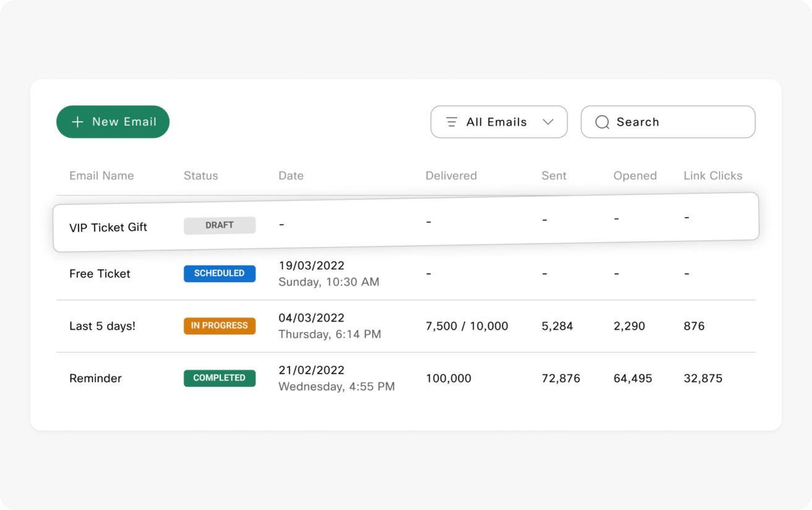
Task: Click opened value 64,495
Action: click(633, 378)
